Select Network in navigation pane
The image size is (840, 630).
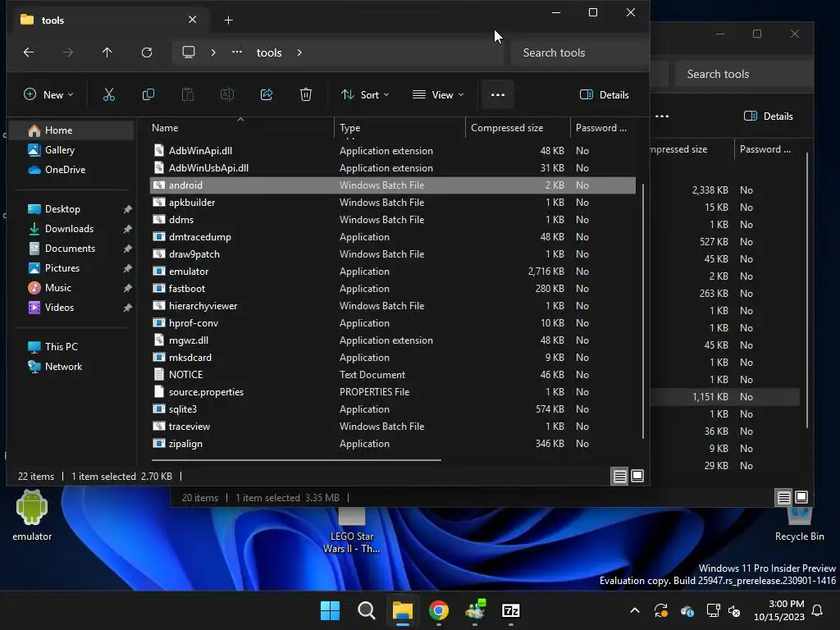click(63, 367)
